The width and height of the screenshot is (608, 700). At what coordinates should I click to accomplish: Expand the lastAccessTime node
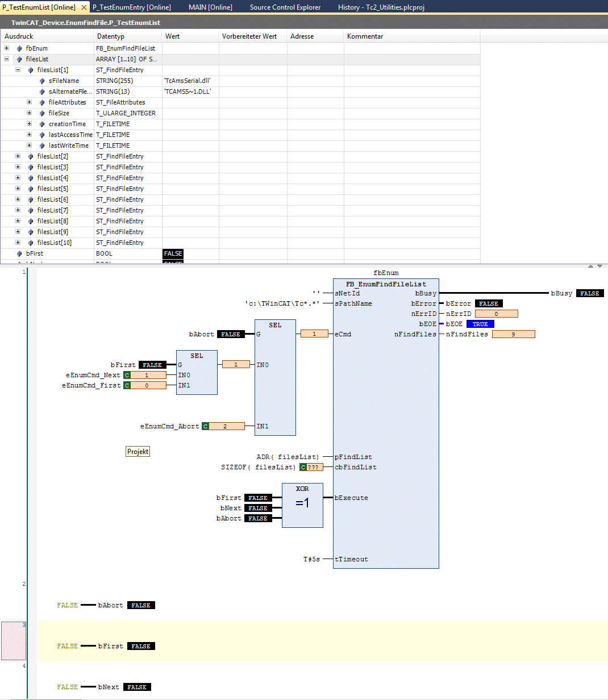pyautogui.click(x=29, y=135)
